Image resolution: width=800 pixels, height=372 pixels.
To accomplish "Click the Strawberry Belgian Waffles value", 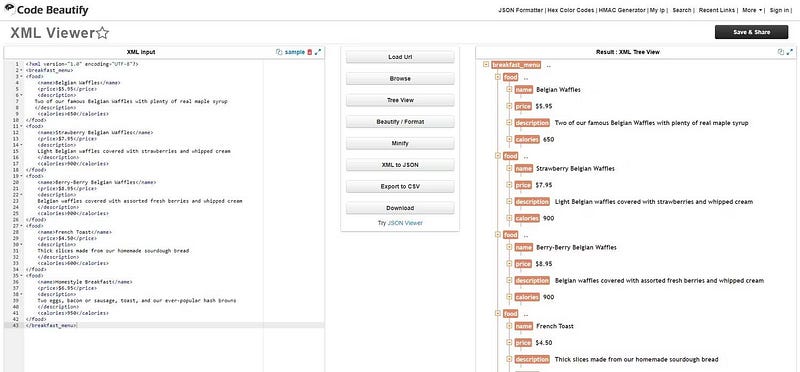I will coord(576,168).
